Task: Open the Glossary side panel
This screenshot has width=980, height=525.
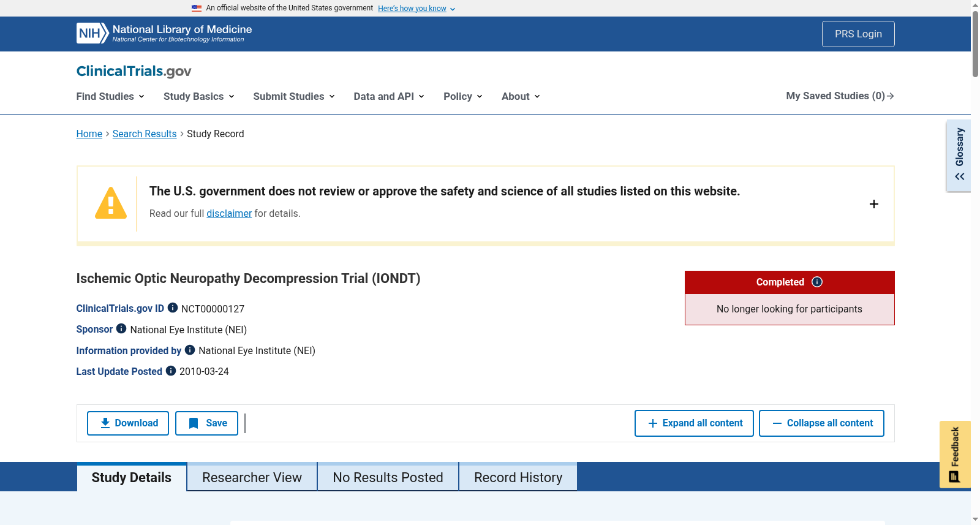Action: pos(959,156)
